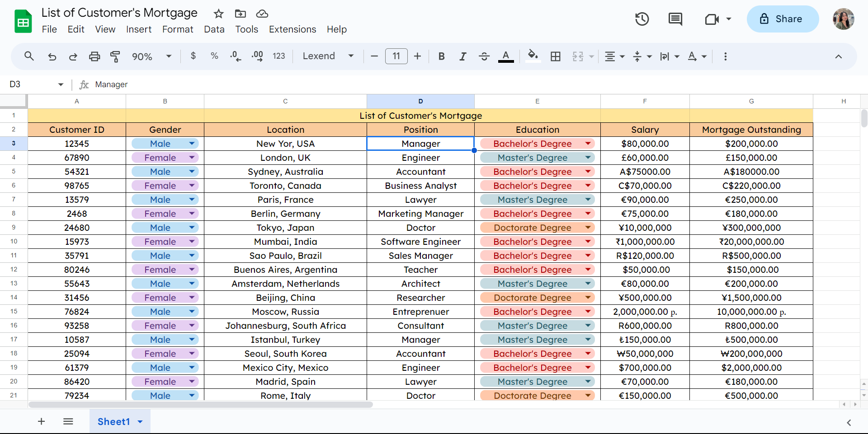Increase font size plus button

click(418, 56)
